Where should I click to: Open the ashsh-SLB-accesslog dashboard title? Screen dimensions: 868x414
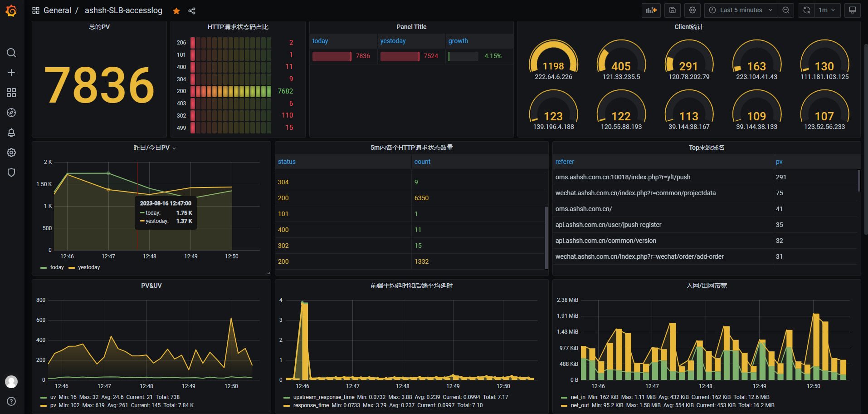[x=123, y=10]
